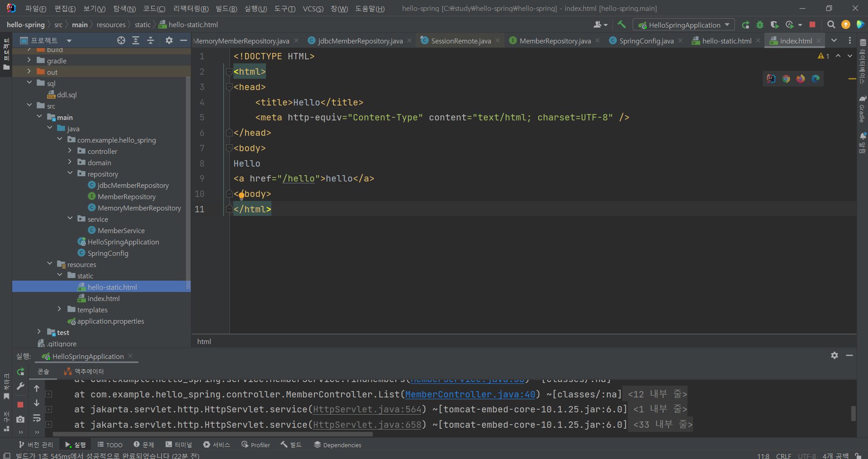The height and width of the screenshot is (459, 868).
Task: Expand the domain package
Action: [70, 162]
